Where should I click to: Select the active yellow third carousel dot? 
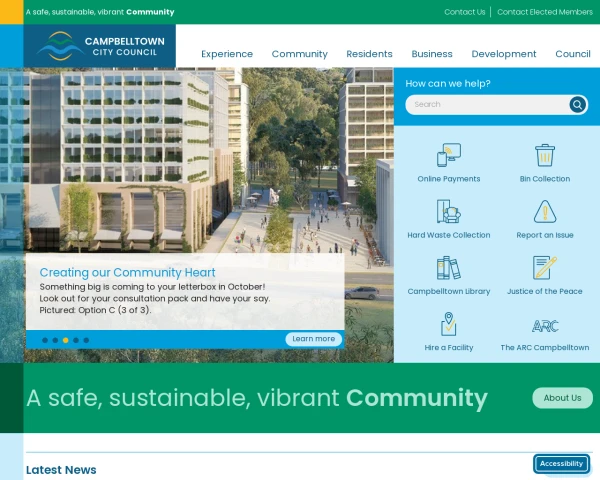coord(65,340)
